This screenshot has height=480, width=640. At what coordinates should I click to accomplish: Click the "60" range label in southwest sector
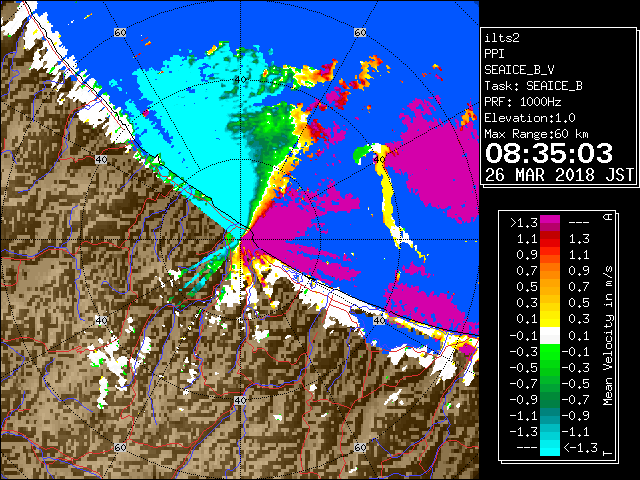(120, 448)
